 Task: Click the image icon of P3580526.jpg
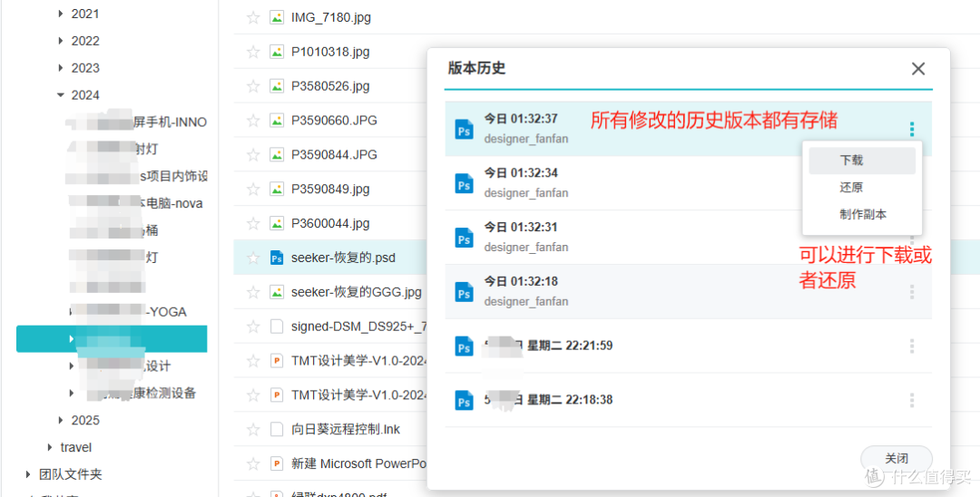pos(276,86)
